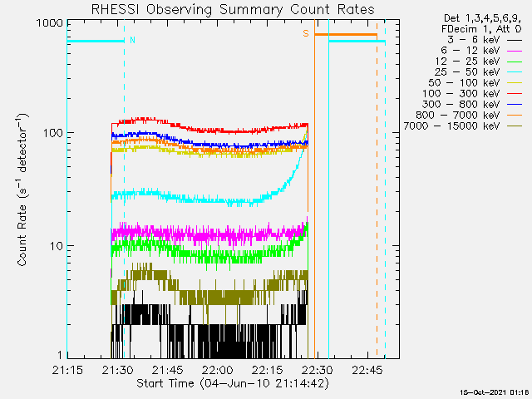532x399 pixels.
Task: Pick the blue 300 - 800 keV legend line
Action: tap(515, 106)
